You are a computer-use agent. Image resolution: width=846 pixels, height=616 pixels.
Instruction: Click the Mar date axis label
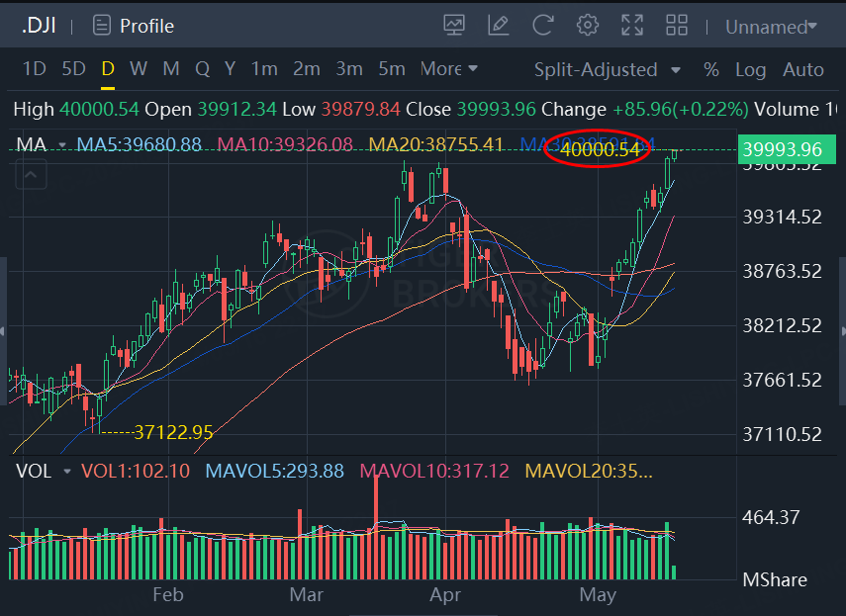pyautogui.click(x=306, y=594)
